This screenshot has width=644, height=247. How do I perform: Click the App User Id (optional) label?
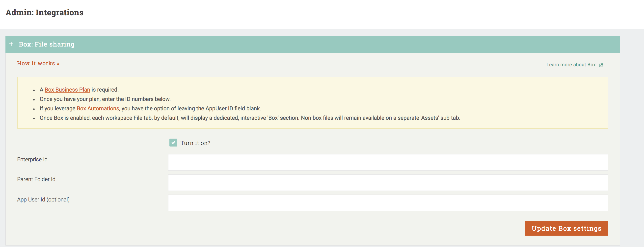[43, 199]
